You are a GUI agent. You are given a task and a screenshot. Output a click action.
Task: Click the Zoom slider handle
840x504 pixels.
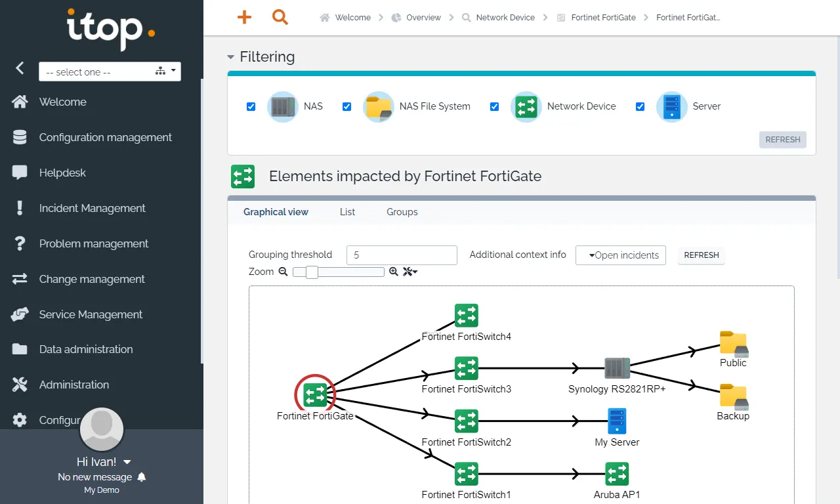312,272
